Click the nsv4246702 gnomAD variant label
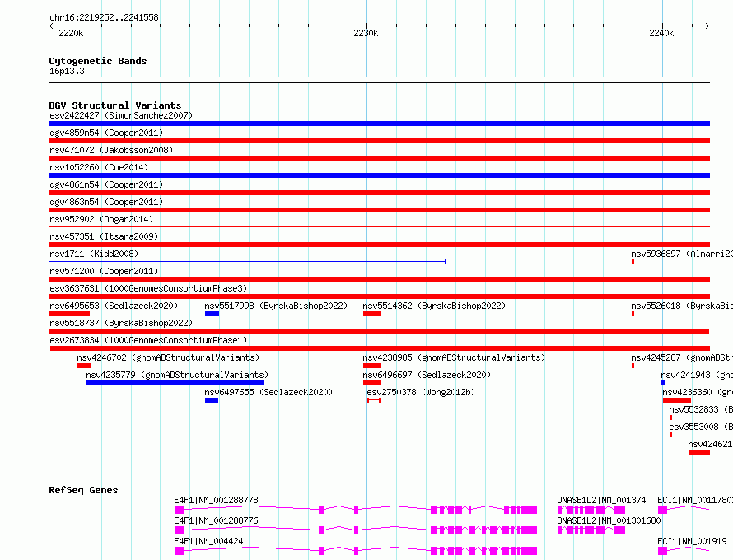The height and width of the screenshot is (560, 733). click(168, 357)
